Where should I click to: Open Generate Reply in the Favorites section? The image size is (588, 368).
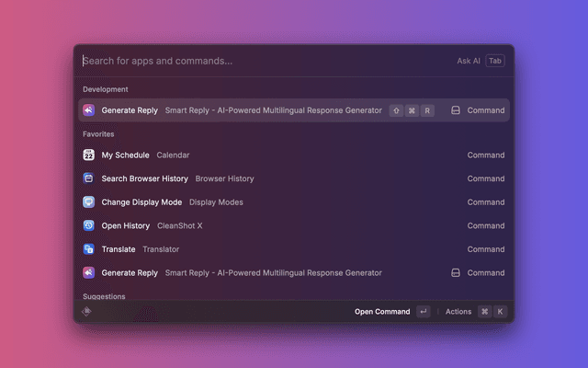point(130,273)
